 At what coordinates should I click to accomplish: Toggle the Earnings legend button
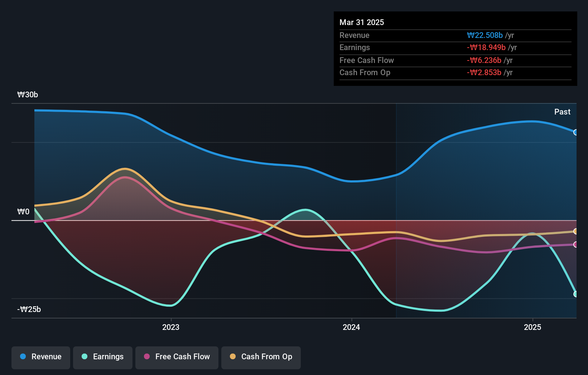click(x=103, y=357)
